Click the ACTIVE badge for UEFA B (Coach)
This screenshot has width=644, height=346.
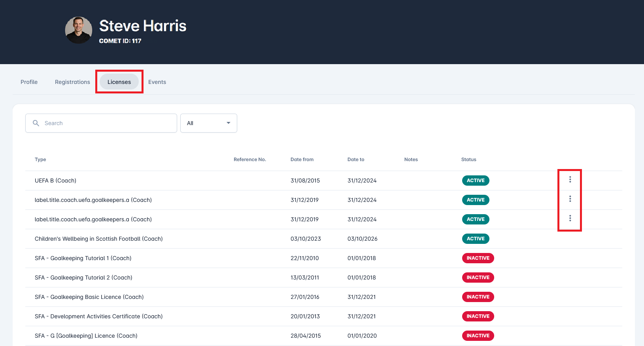[x=476, y=181]
